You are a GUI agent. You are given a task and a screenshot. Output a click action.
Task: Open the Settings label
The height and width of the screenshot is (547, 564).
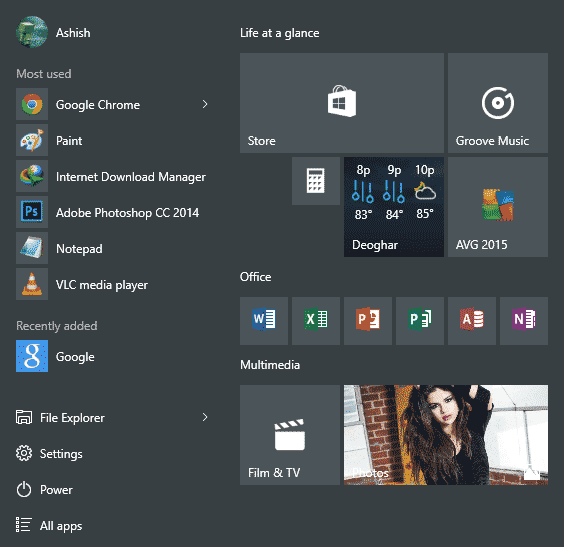click(61, 454)
